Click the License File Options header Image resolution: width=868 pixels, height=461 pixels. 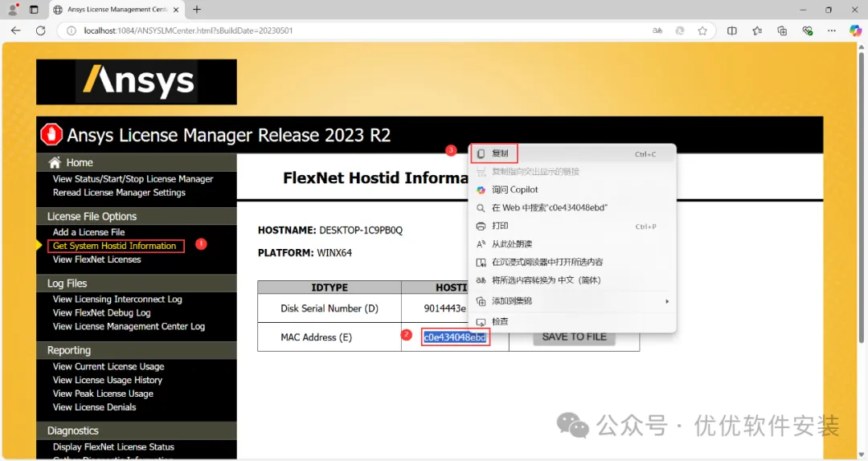(x=136, y=216)
